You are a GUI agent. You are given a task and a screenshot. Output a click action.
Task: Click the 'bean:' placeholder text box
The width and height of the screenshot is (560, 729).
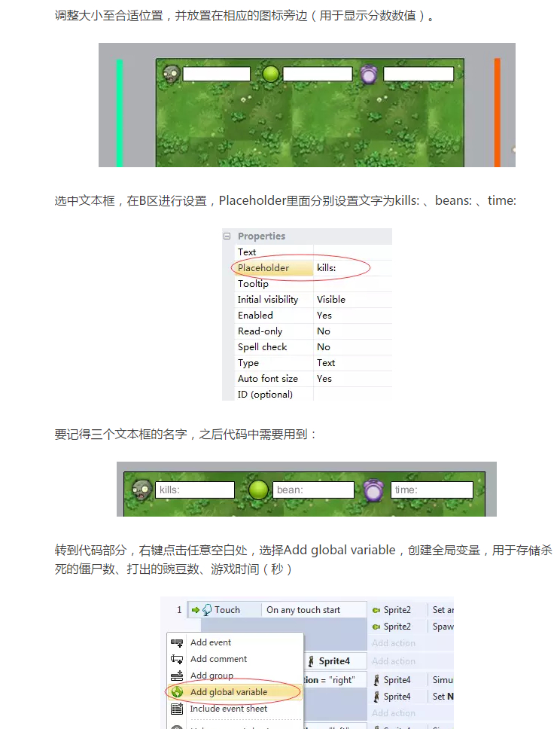pos(313,490)
